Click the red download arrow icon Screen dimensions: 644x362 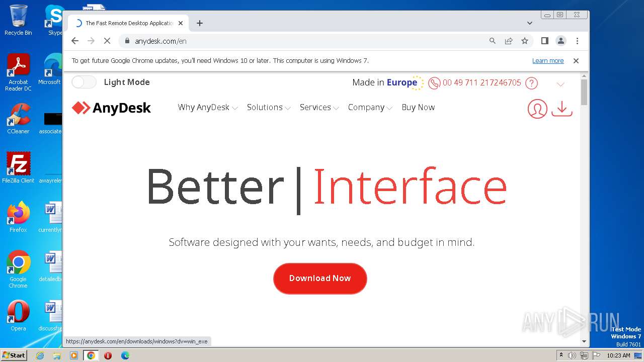click(x=562, y=109)
